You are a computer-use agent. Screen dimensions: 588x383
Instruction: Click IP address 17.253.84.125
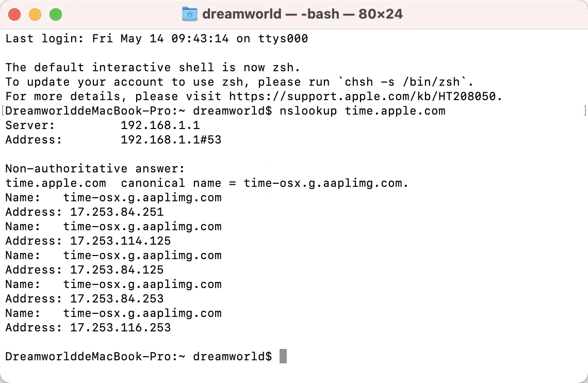pyautogui.click(x=117, y=269)
